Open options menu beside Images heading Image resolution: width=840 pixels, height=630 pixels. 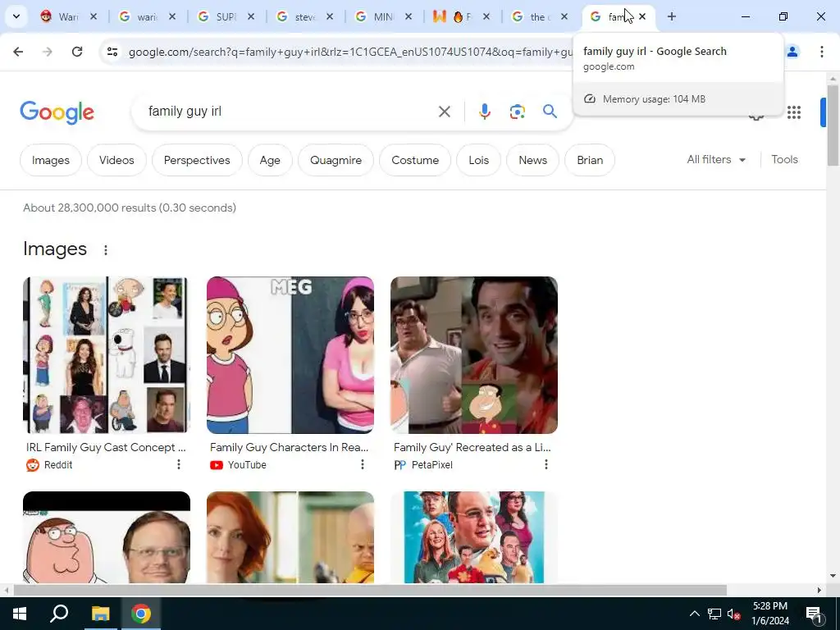106,250
